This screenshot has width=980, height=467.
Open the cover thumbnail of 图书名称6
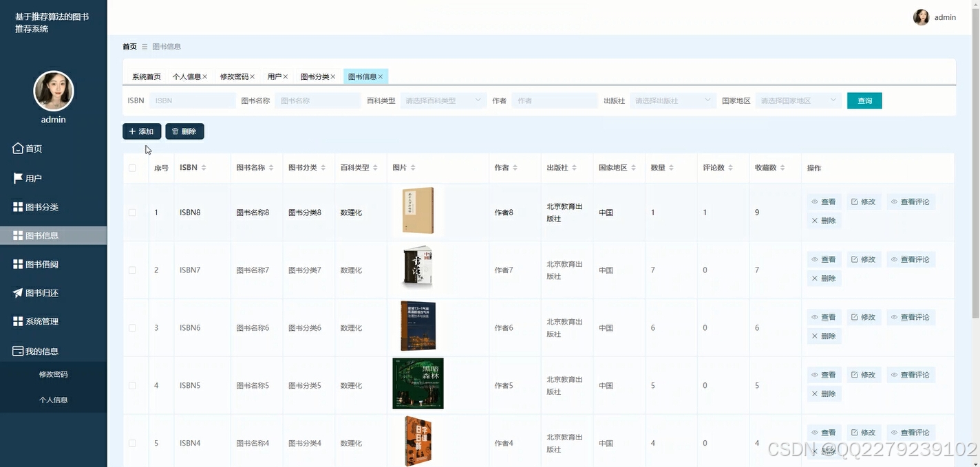click(x=418, y=327)
